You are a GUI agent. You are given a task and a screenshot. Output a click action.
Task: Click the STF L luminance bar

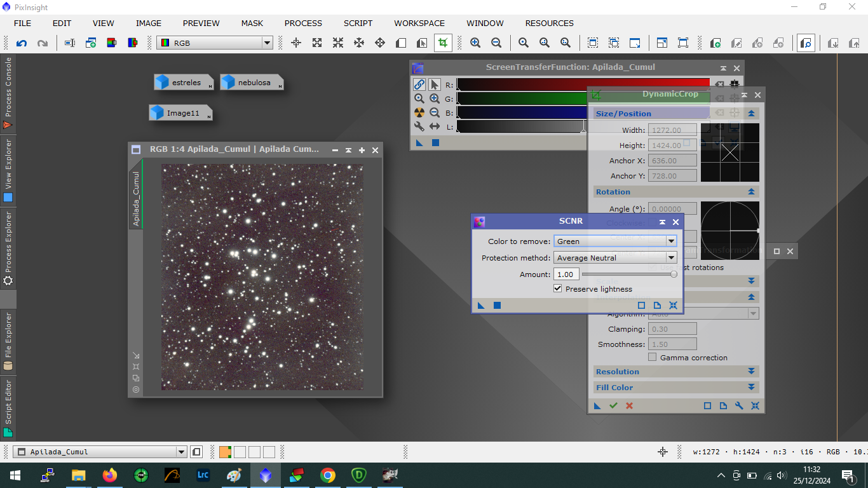[x=583, y=126]
